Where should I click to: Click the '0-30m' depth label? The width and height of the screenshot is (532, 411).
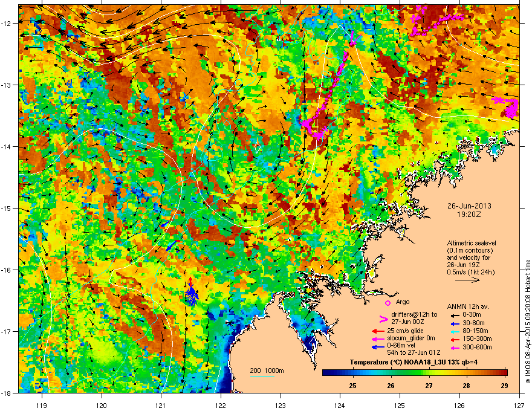(472, 314)
